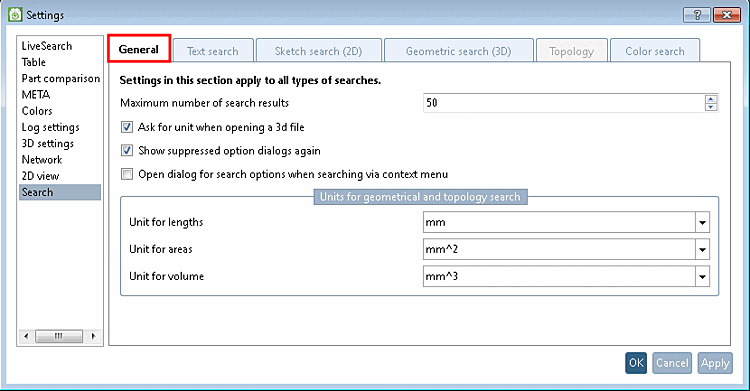Increase maximum search results with up arrow
The height and width of the screenshot is (391, 750).
pos(711,99)
